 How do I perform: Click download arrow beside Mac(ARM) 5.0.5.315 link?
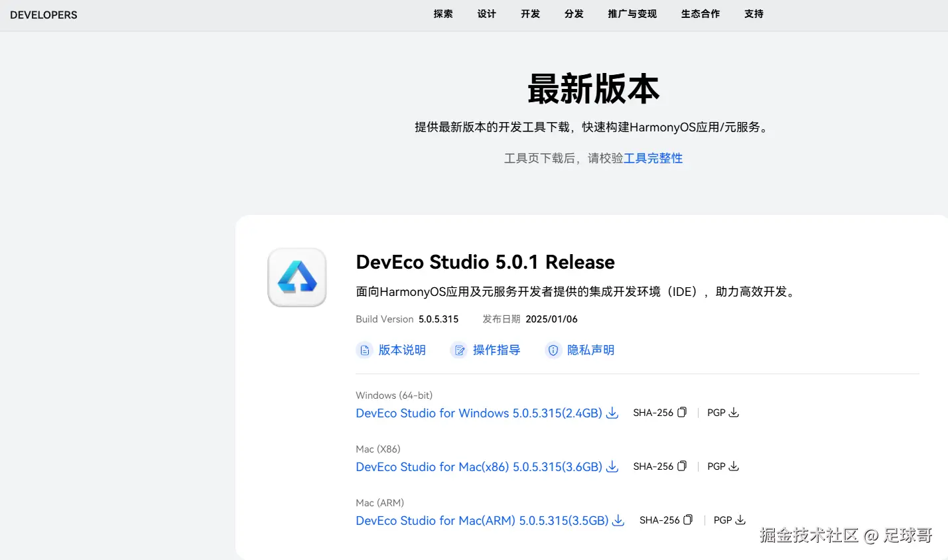(x=618, y=520)
